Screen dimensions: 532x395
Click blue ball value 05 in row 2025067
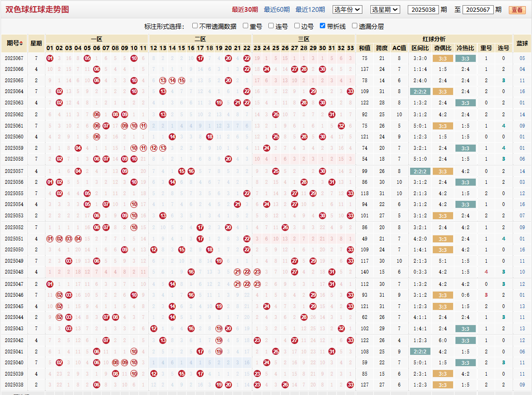(x=522, y=59)
